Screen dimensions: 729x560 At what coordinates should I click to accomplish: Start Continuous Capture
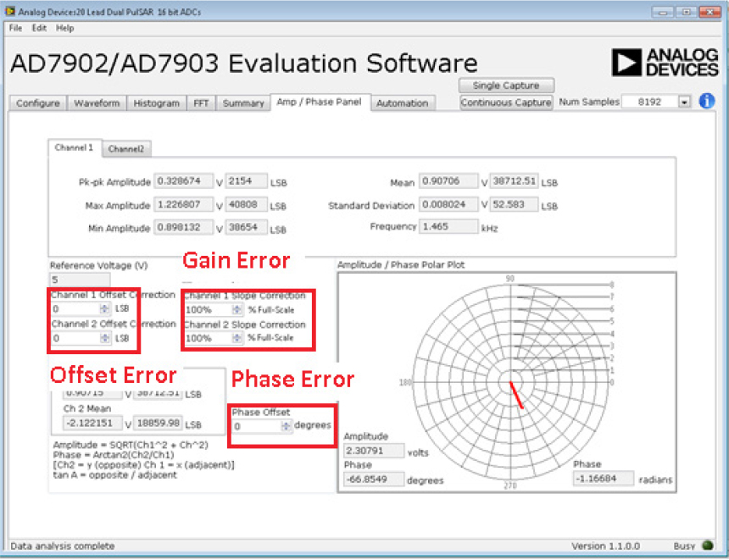click(506, 103)
